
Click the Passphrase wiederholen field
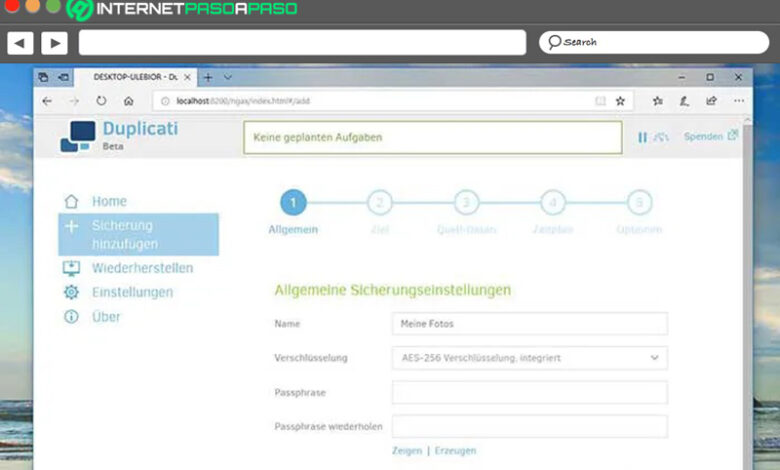(530, 426)
